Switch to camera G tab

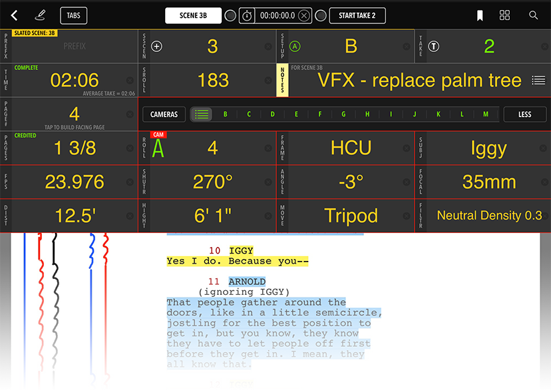coord(343,114)
